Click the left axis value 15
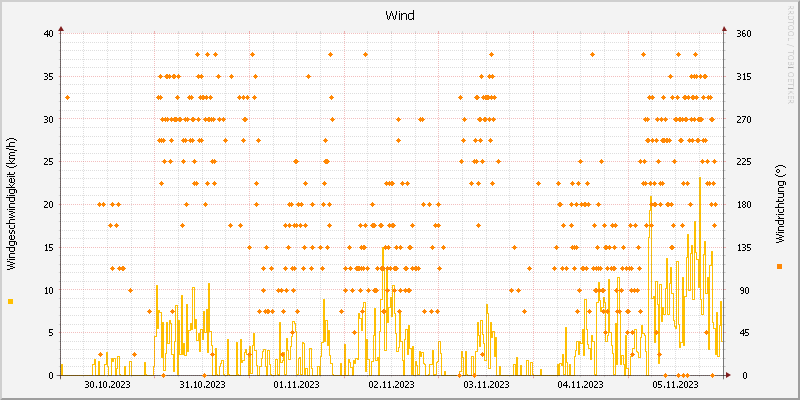The height and width of the screenshot is (400, 800). (48, 247)
